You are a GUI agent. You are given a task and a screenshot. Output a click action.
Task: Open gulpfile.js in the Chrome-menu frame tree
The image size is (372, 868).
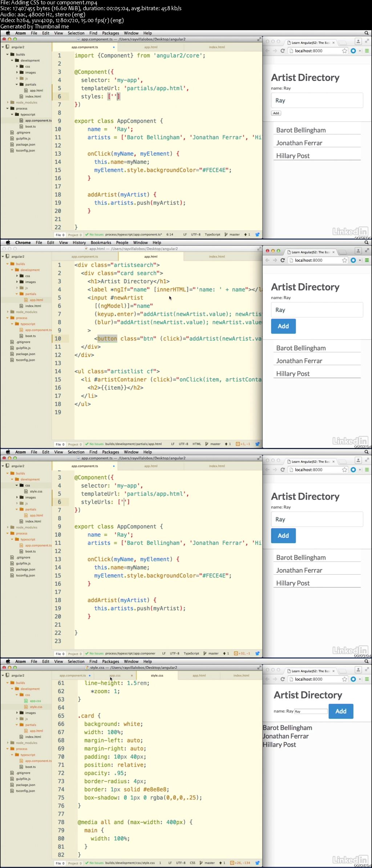click(23, 348)
